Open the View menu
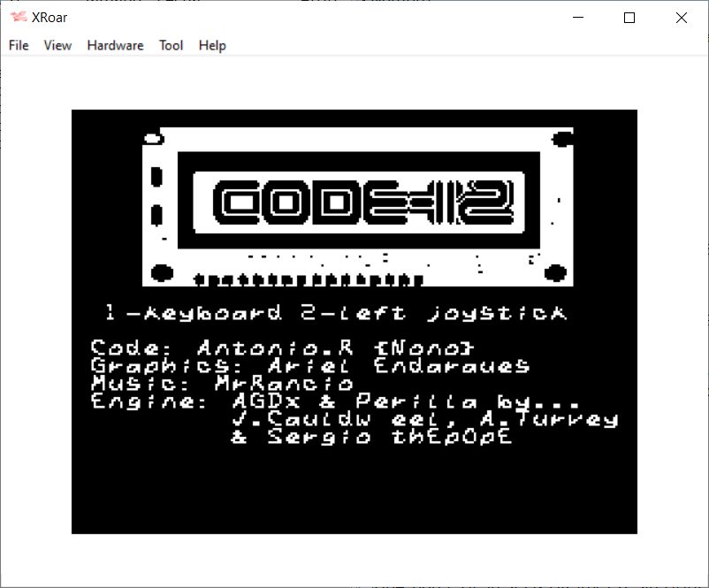709x588 pixels. click(57, 45)
